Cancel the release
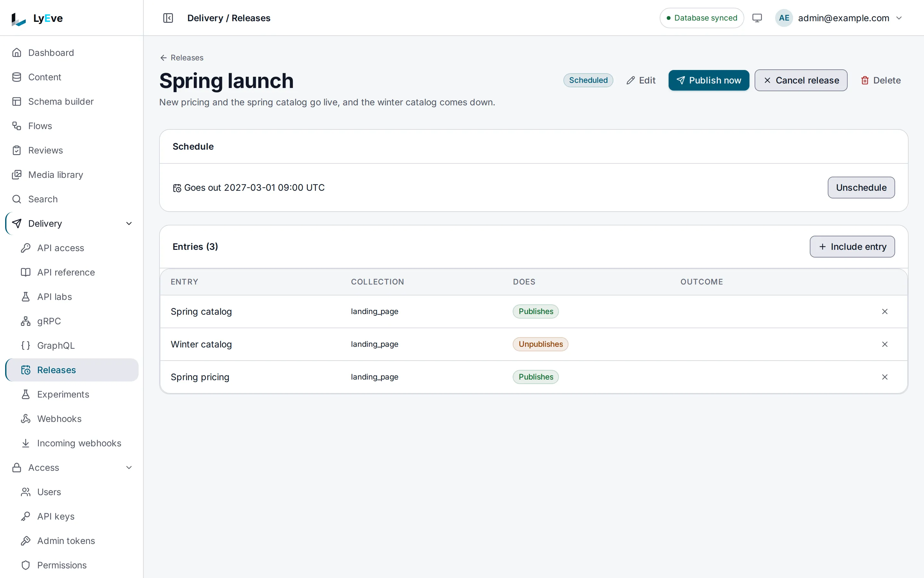This screenshot has height=578, width=924. (x=801, y=80)
